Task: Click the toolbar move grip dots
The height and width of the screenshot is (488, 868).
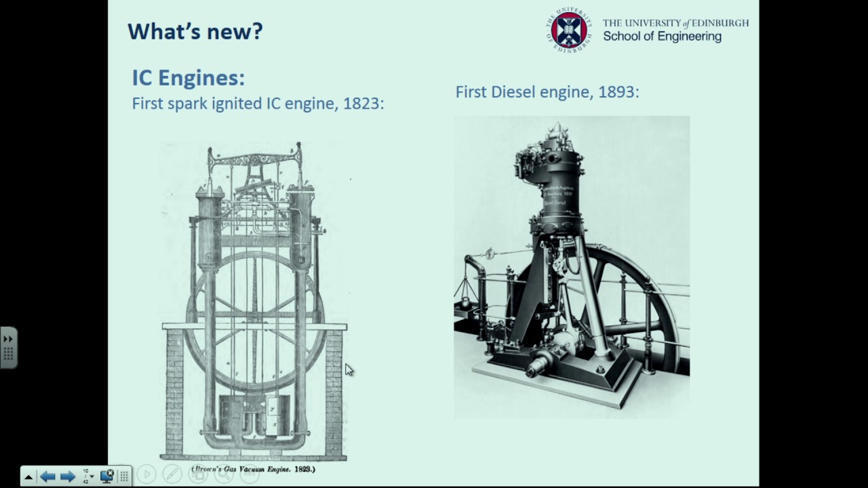Action: [124, 476]
